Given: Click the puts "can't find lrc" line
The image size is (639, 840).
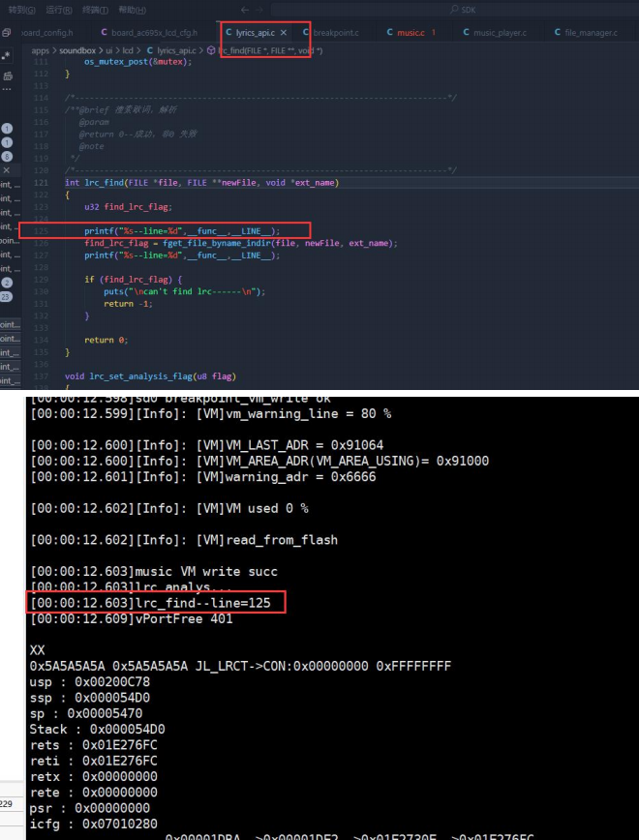Looking at the screenshot, I should (x=184, y=291).
